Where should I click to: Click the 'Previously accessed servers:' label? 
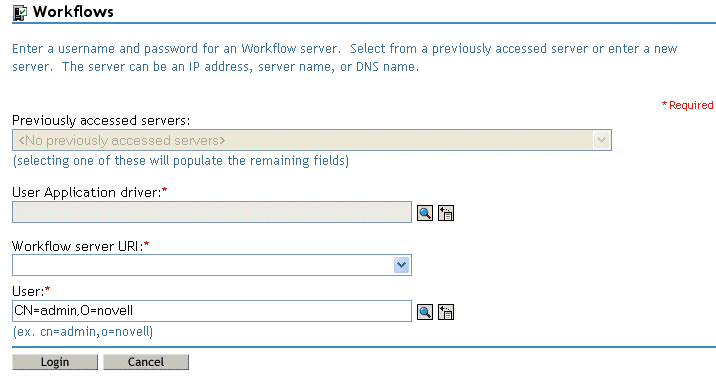[101, 120]
